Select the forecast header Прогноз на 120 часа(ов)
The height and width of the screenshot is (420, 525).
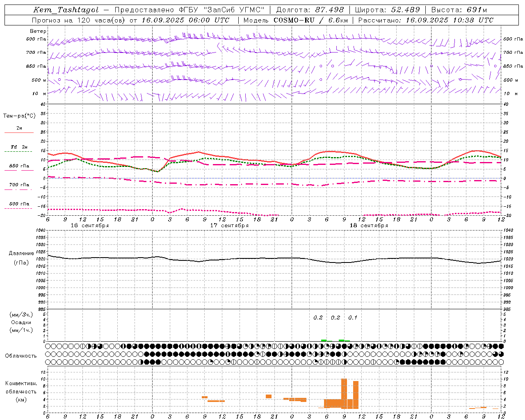click(x=79, y=20)
